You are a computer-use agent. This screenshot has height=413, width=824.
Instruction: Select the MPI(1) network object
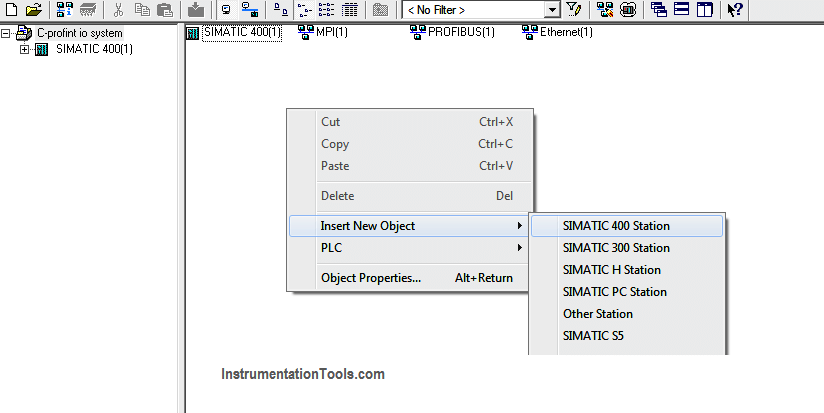(x=323, y=33)
